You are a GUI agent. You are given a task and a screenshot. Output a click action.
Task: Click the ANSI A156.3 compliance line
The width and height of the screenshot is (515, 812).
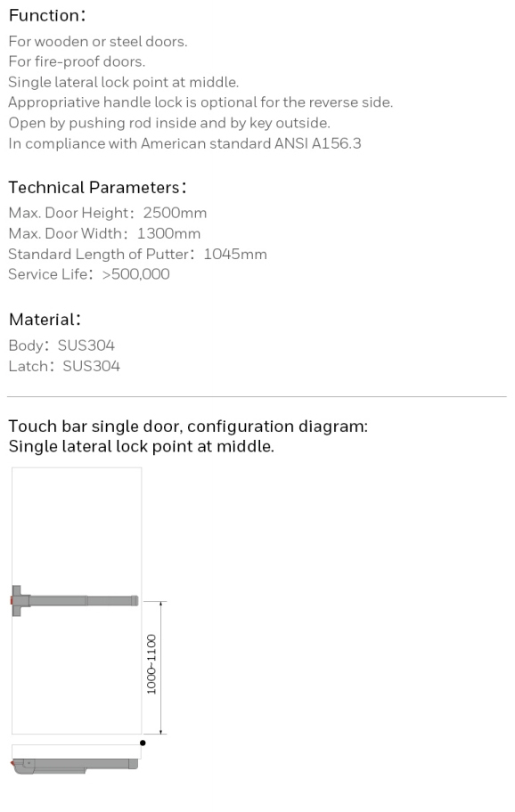[x=184, y=143]
